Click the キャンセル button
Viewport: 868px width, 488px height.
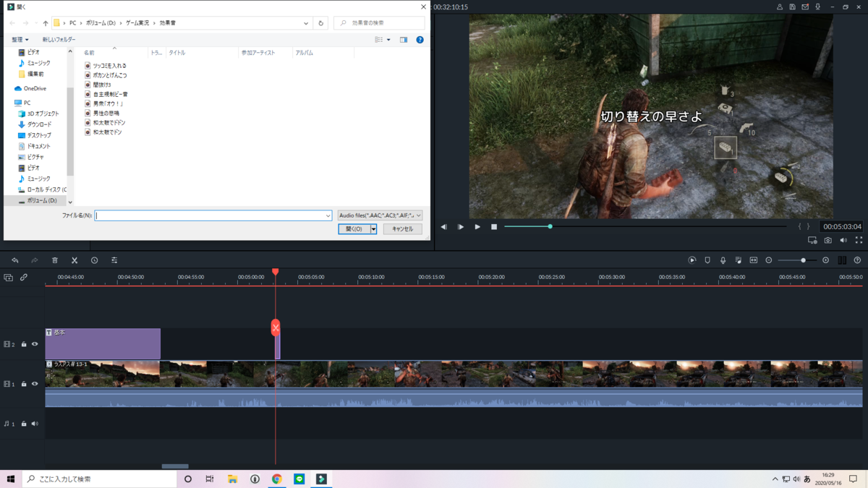click(402, 229)
